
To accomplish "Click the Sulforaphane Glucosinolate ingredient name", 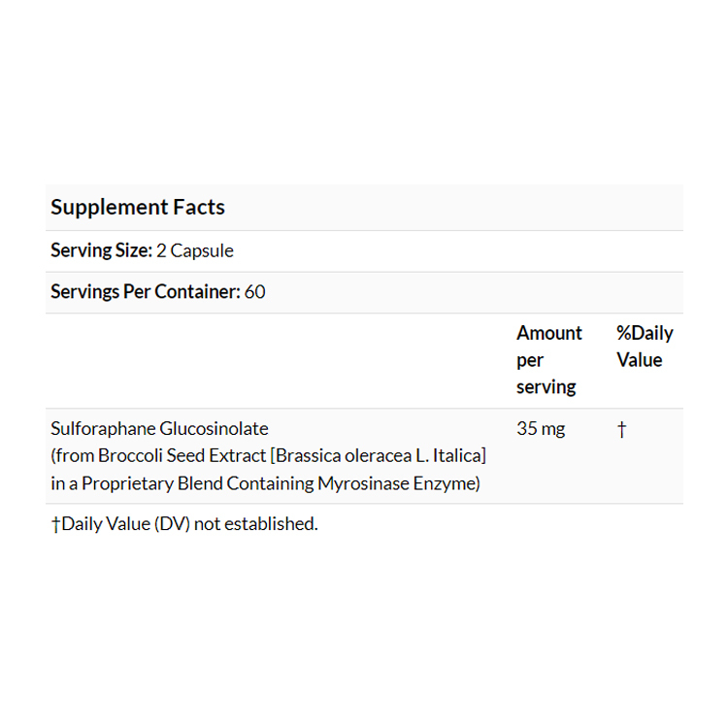I will coord(159,428).
